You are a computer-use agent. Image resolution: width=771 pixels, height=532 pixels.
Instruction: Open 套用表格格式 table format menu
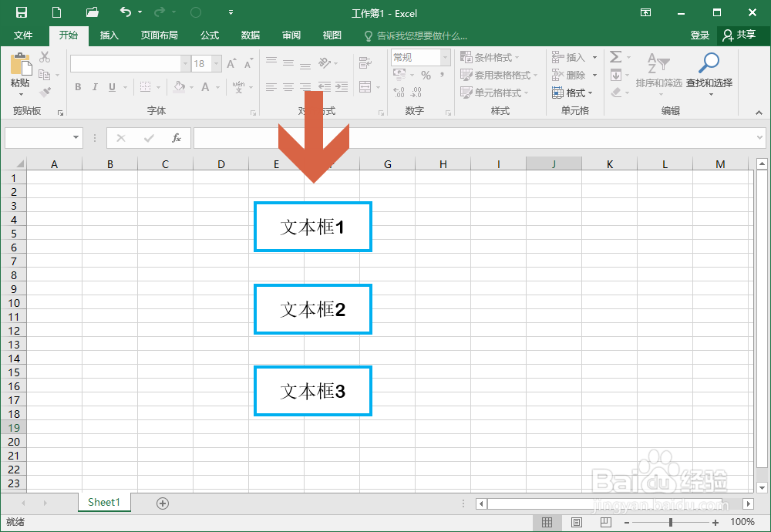(x=499, y=76)
